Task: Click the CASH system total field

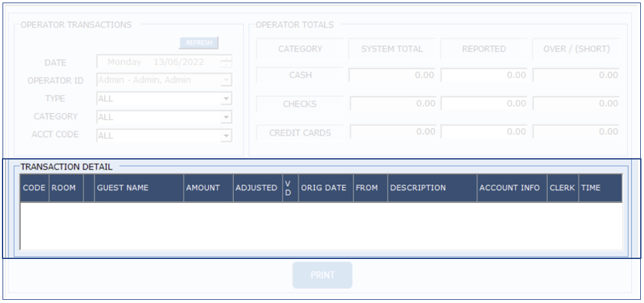Action: pyautogui.click(x=392, y=75)
